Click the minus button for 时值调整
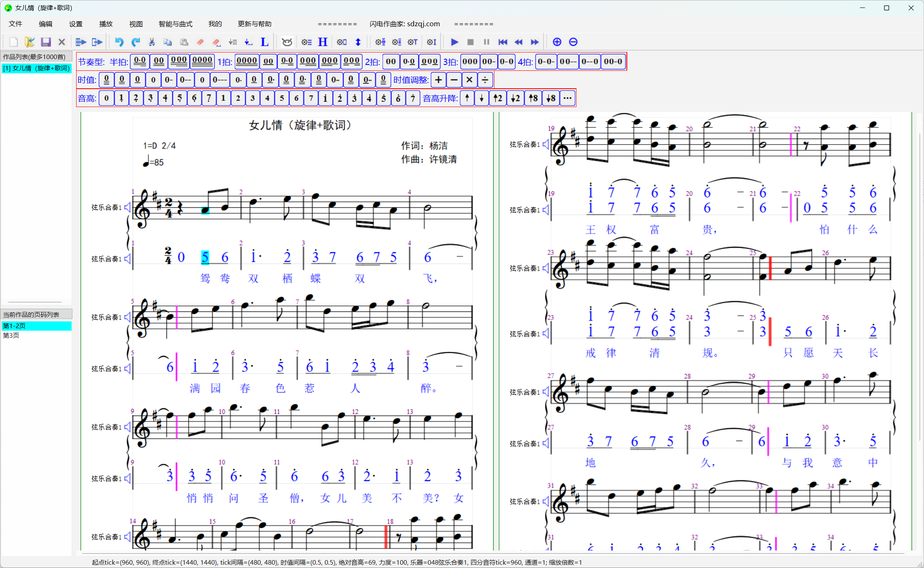 coord(454,80)
